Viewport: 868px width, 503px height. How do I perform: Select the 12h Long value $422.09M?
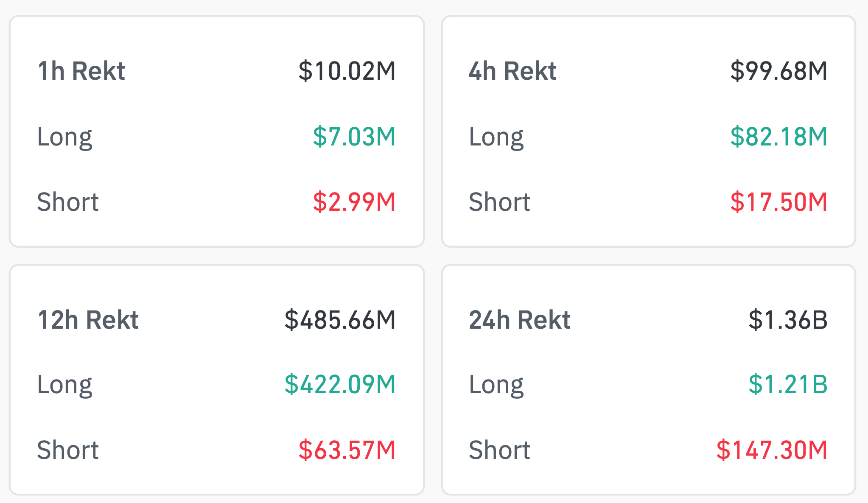point(340,385)
